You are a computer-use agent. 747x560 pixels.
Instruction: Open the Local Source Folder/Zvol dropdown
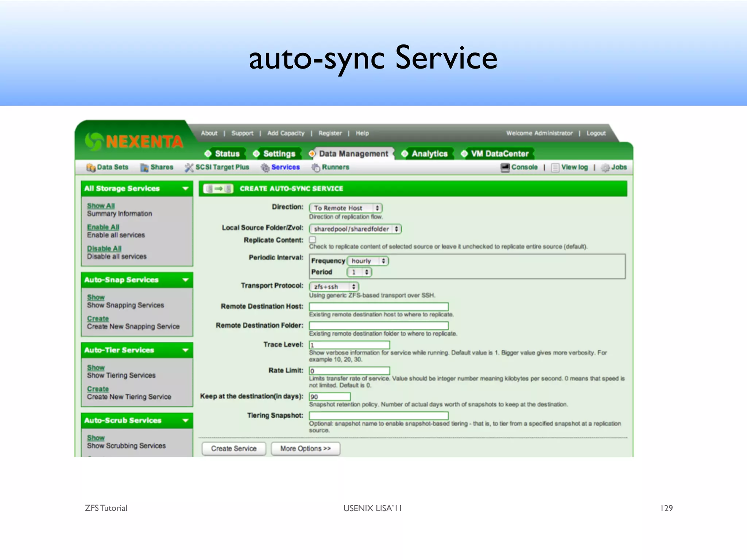(x=355, y=229)
